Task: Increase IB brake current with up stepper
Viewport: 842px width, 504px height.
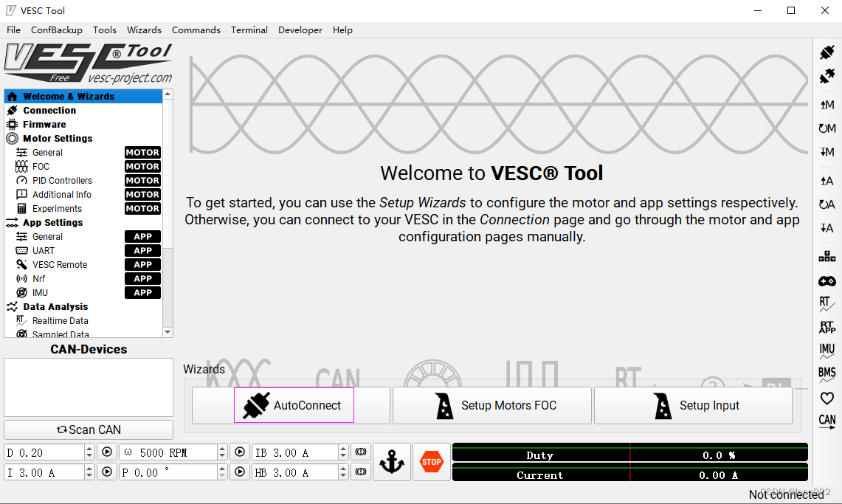Action: (343, 449)
